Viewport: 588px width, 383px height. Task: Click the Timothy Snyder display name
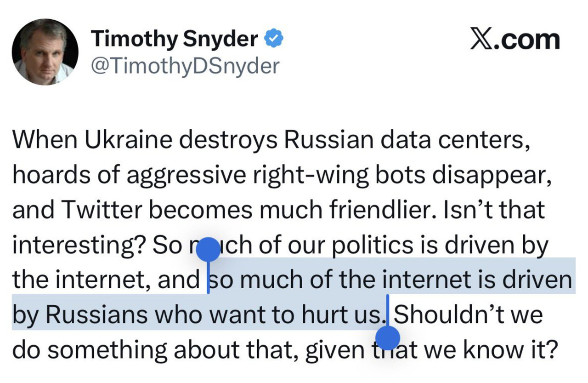[x=175, y=40]
